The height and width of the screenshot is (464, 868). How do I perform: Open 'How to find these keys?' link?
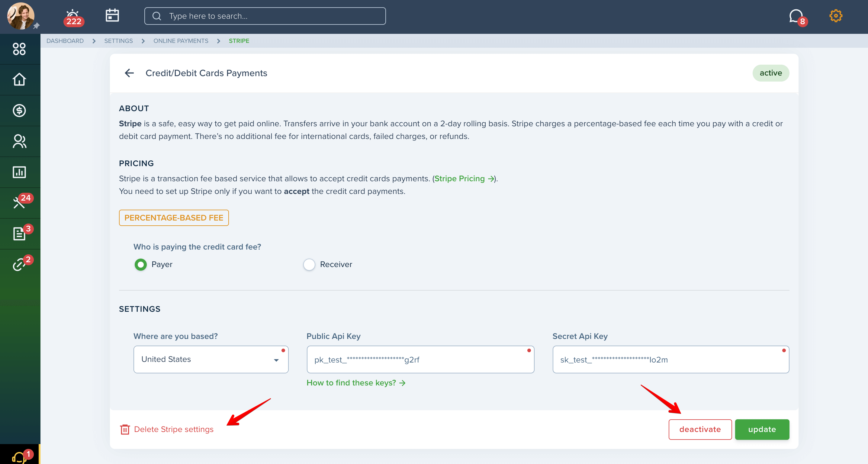[x=356, y=383]
